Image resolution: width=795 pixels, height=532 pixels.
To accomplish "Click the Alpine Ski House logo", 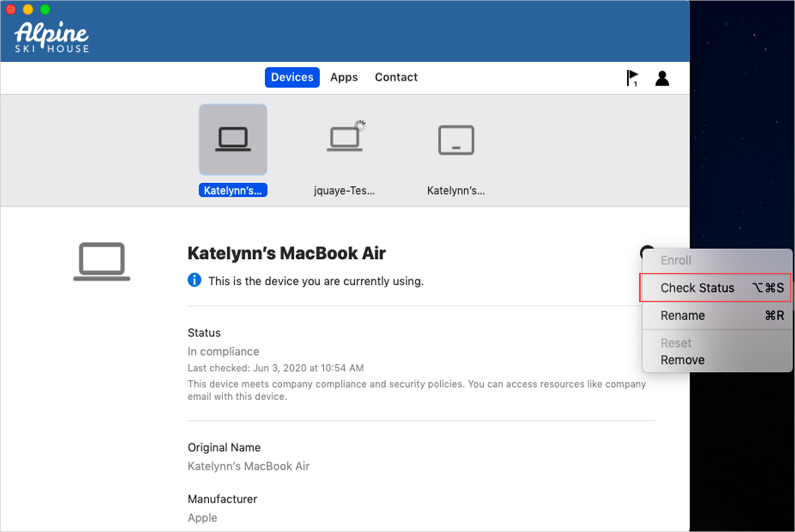I will pyautogui.click(x=51, y=37).
